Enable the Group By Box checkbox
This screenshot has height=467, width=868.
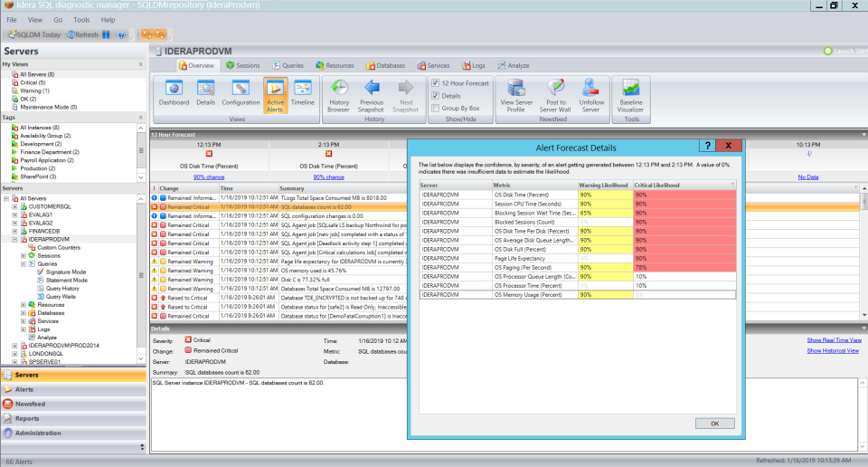[x=436, y=108]
